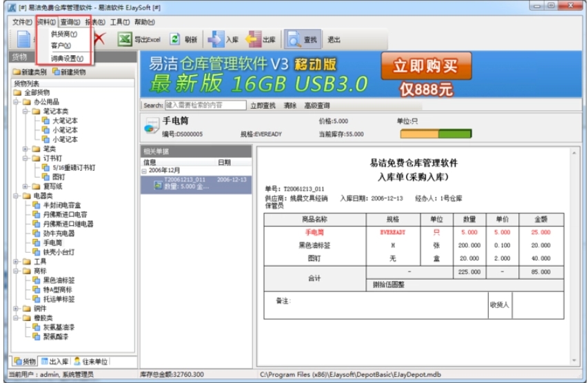Click the 手电筒 product detail icon
Screen dimensions: 588x383
151,126
